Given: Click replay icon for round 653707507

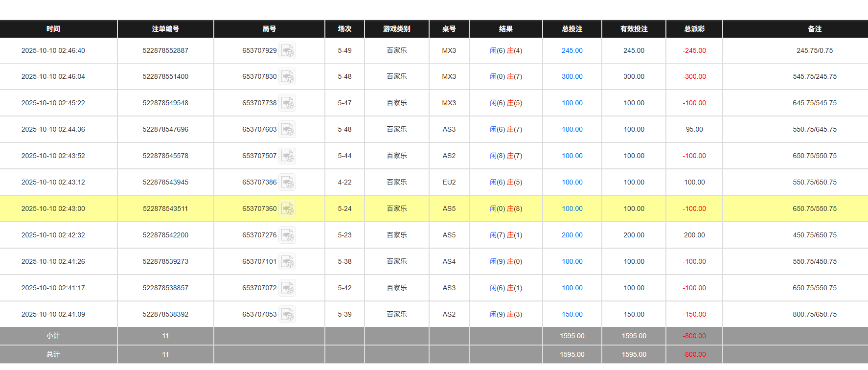Looking at the screenshot, I should pyautogui.click(x=287, y=156).
